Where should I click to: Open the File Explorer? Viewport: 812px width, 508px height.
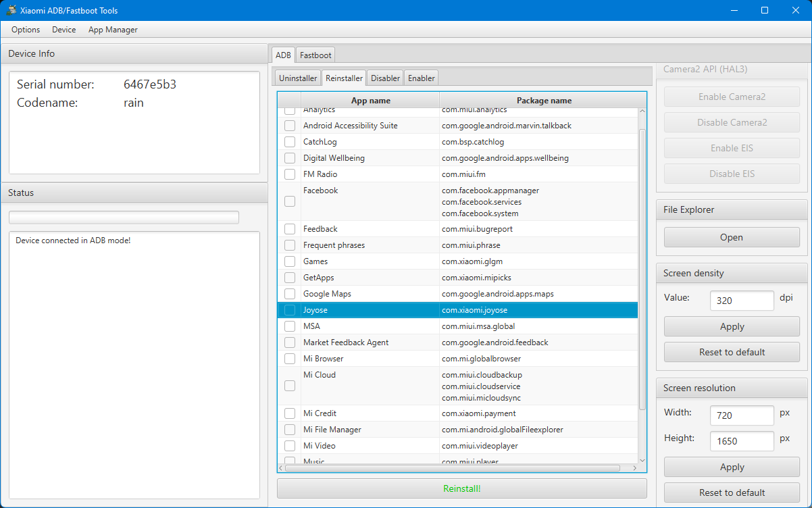pyautogui.click(x=732, y=237)
